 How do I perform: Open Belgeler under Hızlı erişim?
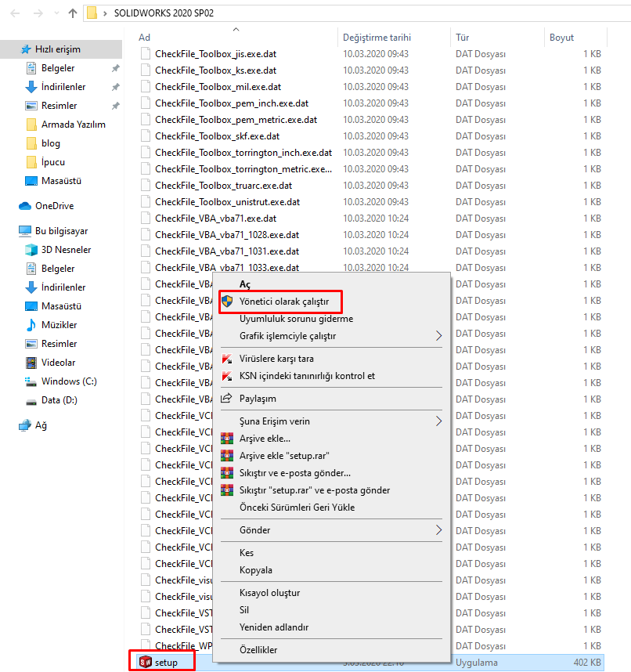pos(58,68)
